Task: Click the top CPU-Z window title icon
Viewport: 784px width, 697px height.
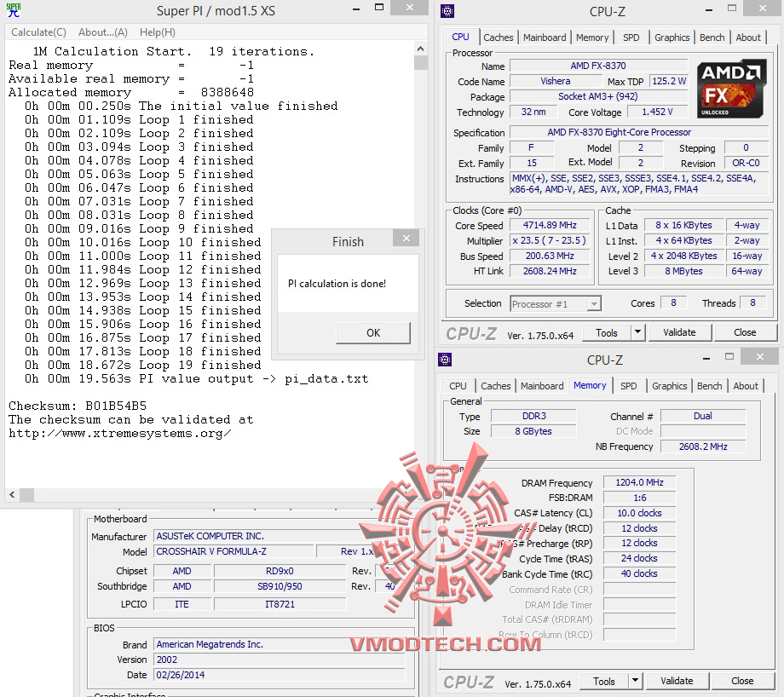Action: (447, 11)
